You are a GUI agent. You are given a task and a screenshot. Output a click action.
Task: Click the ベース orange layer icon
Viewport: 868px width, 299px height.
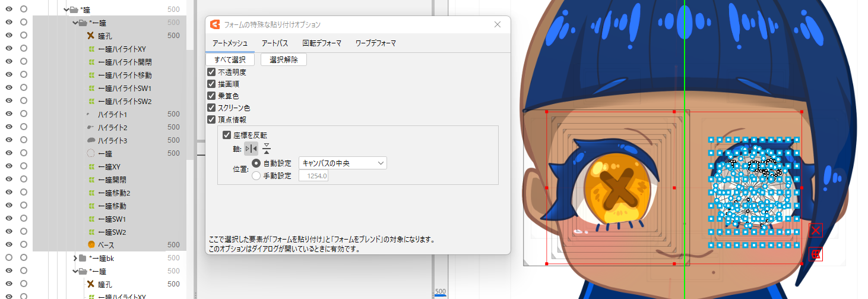click(91, 245)
